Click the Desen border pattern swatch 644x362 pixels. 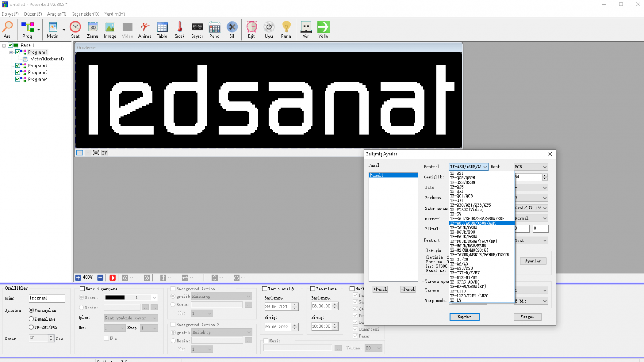point(115,297)
